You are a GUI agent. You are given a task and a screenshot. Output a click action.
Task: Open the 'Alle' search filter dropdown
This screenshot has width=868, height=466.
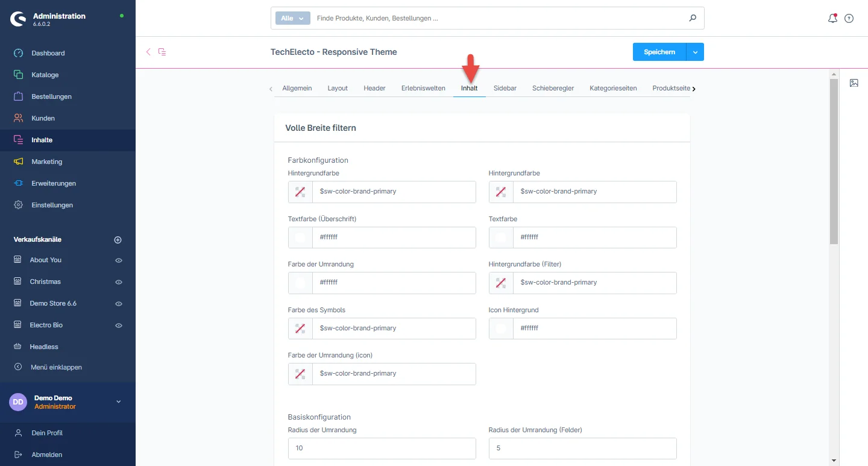tap(292, 18)
